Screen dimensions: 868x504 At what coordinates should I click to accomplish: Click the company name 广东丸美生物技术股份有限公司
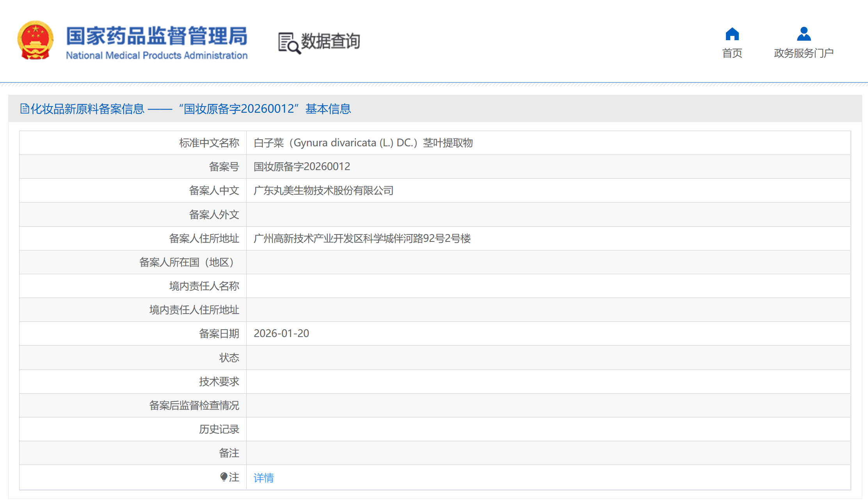323,190
